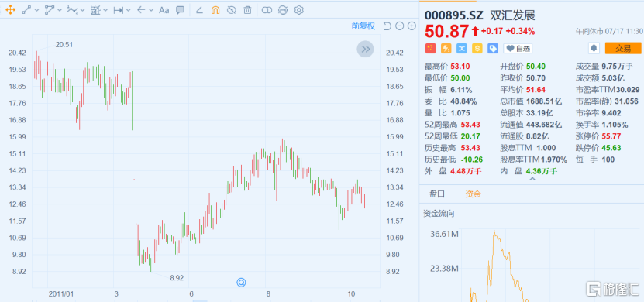Collapse the quote details chevron

pyautogui.click(x=532, y=180)
